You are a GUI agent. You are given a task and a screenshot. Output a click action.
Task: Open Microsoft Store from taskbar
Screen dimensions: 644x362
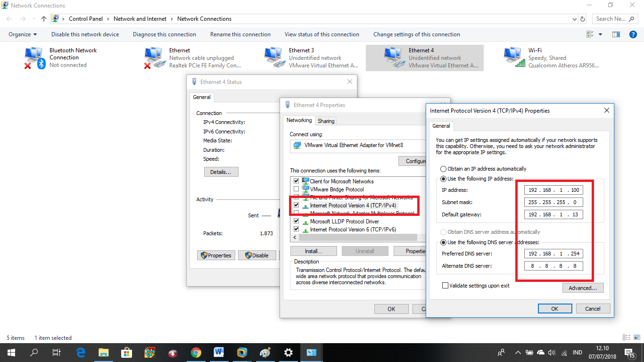126,352
